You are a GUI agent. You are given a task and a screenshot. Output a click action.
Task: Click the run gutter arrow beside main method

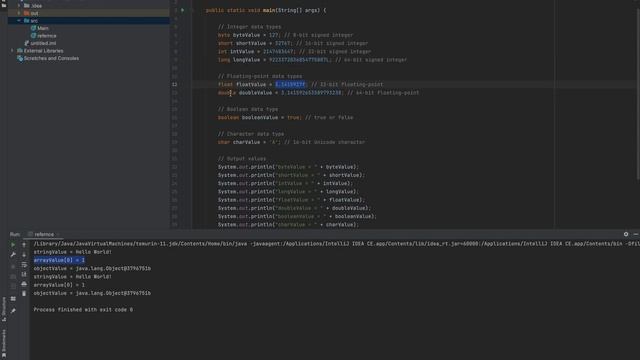[182, 10]
